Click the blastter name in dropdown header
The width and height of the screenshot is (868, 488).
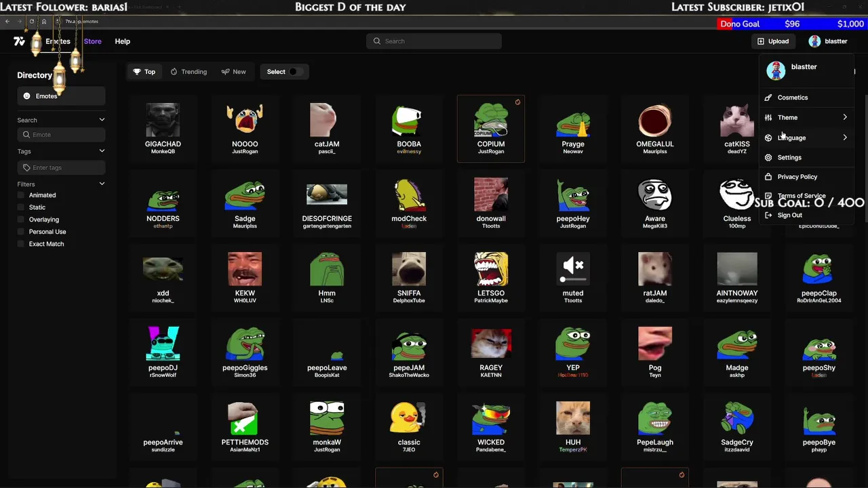(x=804, y=67)
